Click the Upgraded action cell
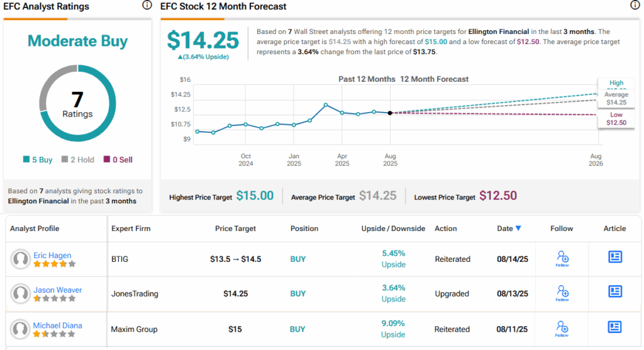The image size is (644, 350). [452, 293]
